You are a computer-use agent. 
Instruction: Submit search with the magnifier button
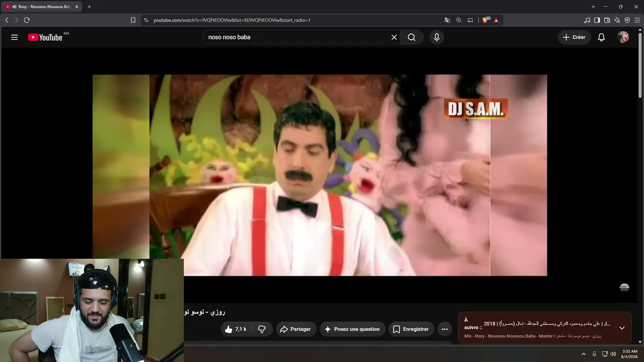pos(412,37)
